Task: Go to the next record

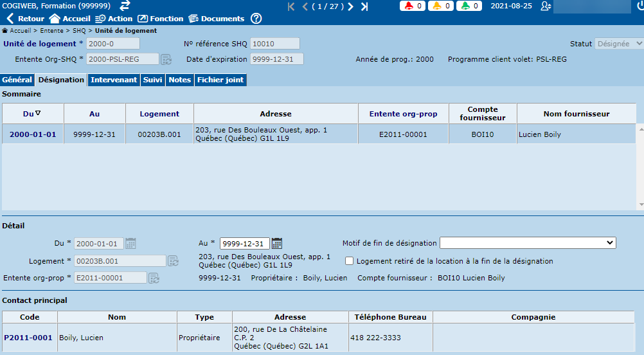Action: point(351,6)
